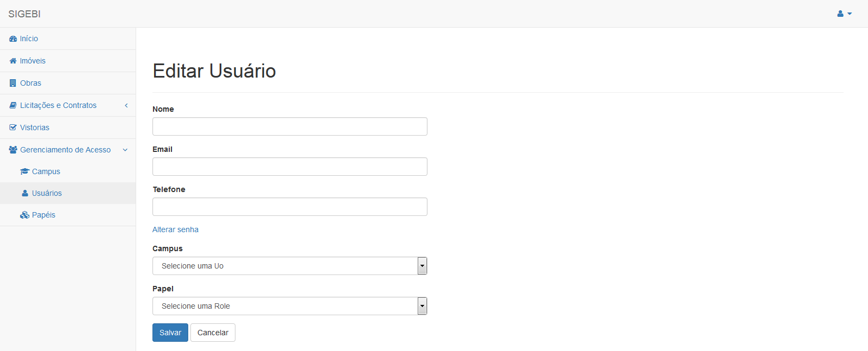Click the graduation cap icon beside Campus
The height and width of the screenshot is (351, 868).
24,171
